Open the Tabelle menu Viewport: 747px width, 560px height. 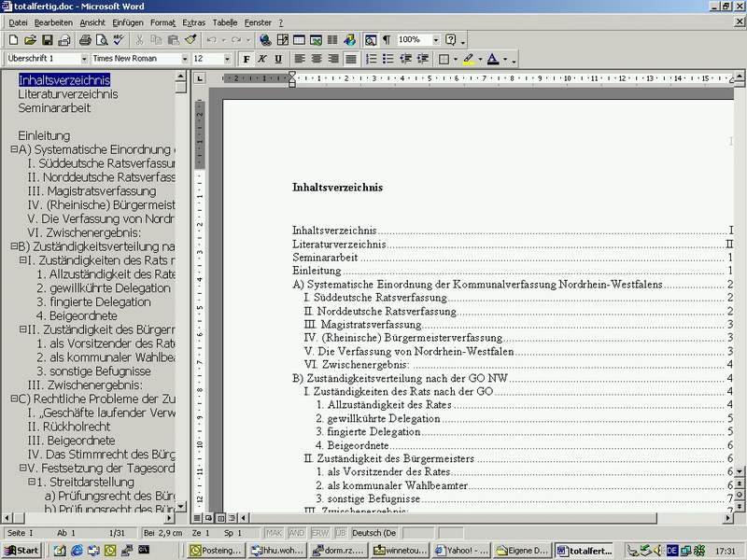tap(224, 21)
